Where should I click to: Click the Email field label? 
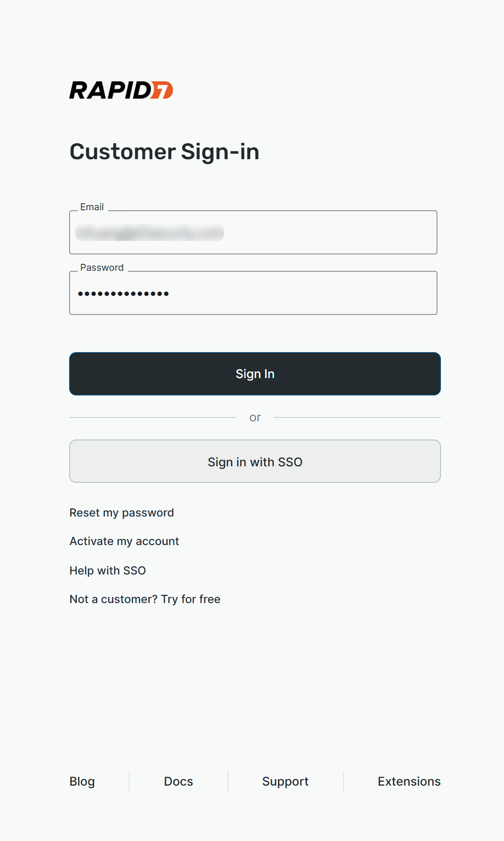[x=92, y=207]
